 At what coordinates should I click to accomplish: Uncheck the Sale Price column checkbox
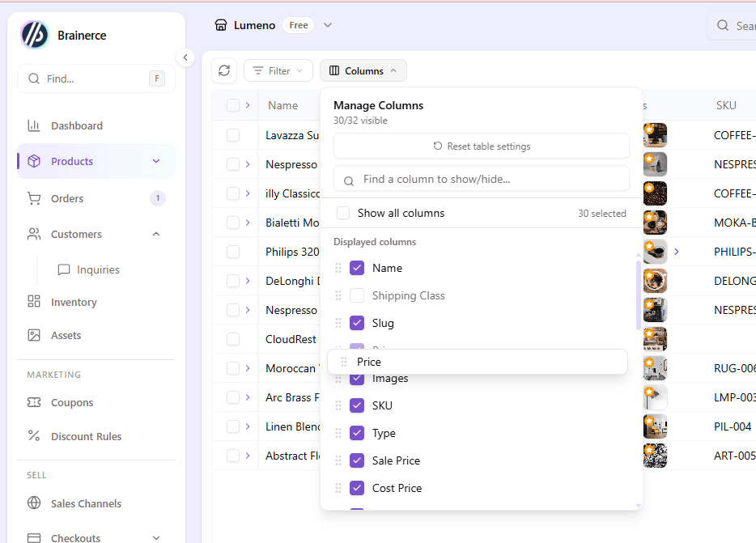click(x=357, y=460)
